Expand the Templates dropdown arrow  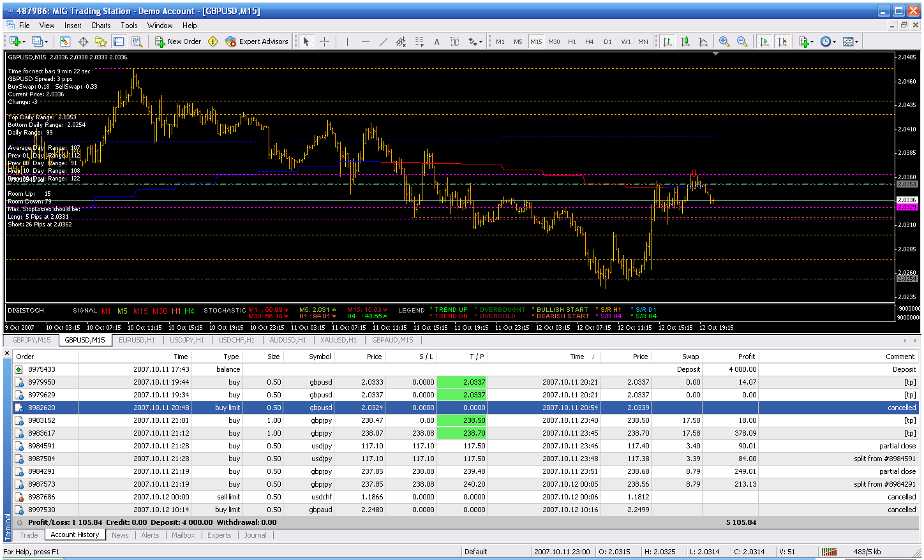click(x=856, y=41)
